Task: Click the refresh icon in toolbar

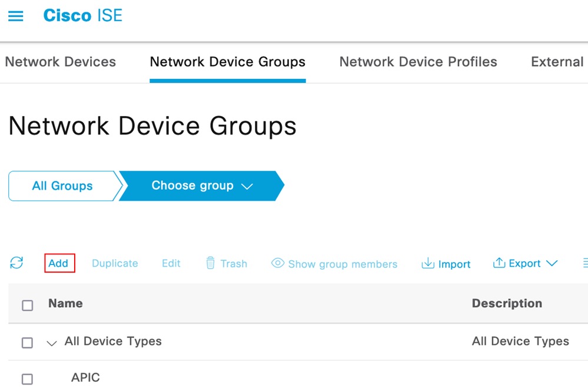Action: point(16,263)
